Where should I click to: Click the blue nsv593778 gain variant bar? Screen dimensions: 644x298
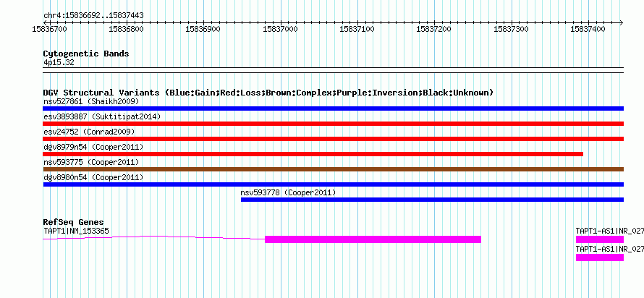point(432,200)
